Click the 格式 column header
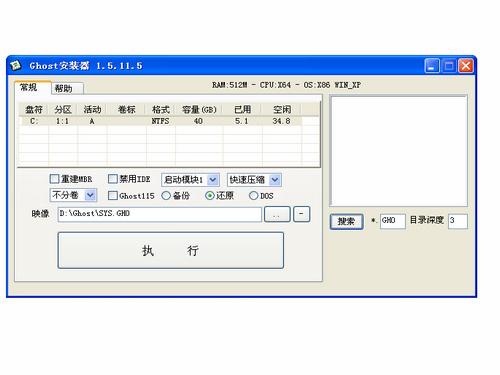500x375 pixels. (x=161, y=109)
